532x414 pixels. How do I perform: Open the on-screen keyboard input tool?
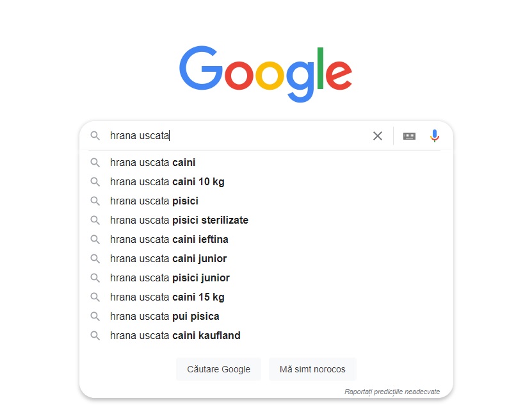409,136
